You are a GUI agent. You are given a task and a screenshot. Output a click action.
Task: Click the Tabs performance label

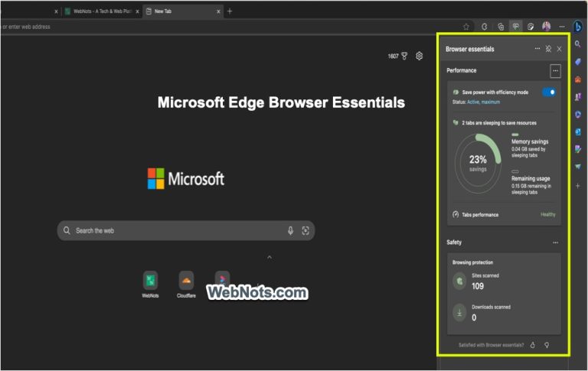(x=480, y=215)
